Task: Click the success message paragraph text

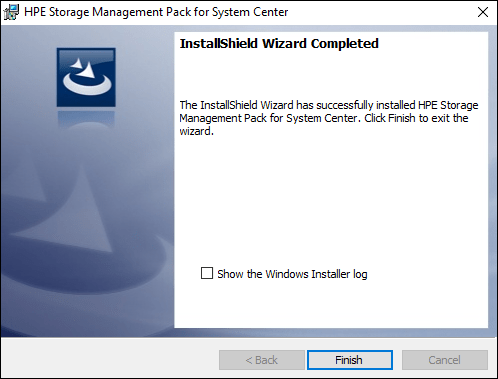Action: tap(329, 118)
